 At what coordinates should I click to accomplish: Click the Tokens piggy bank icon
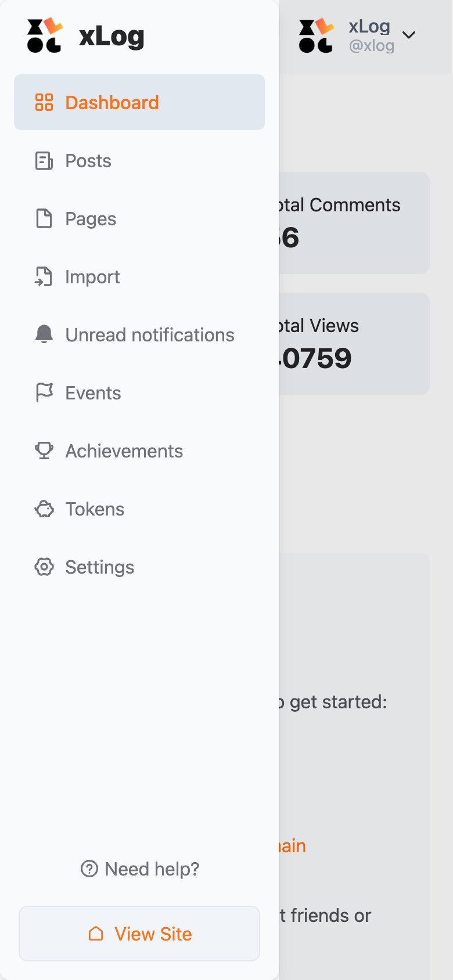[44, 509]
